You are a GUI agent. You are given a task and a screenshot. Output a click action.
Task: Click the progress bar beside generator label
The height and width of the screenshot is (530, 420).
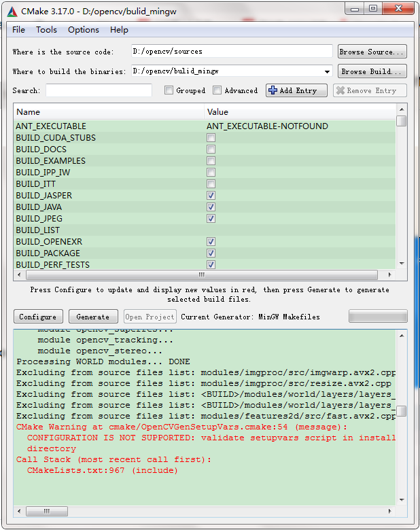point(378,317)
